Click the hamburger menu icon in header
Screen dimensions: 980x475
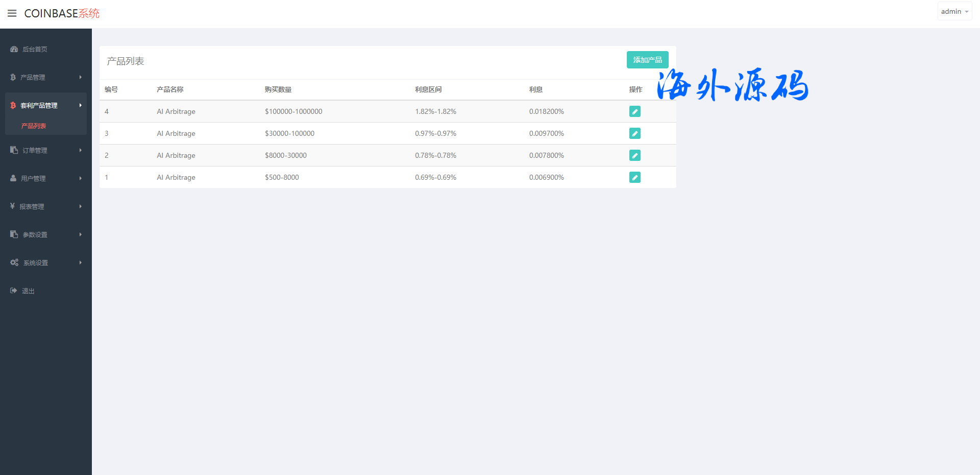[12, 13]
